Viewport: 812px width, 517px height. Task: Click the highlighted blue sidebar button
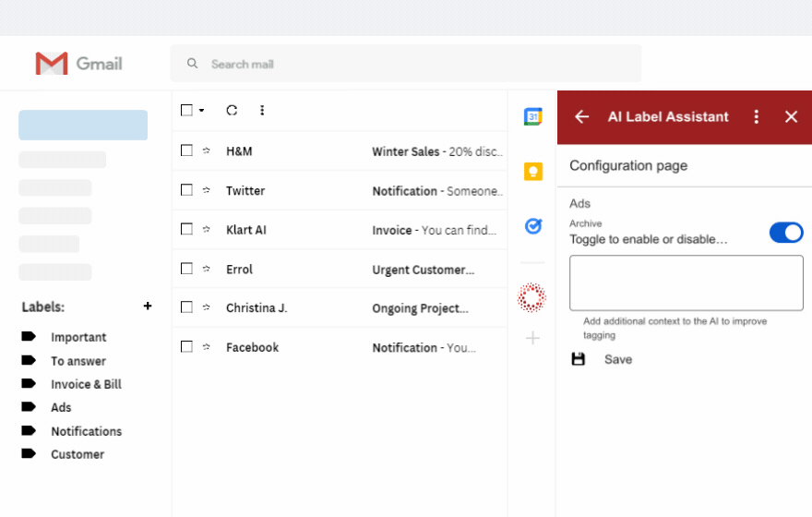tap(83, 125)
